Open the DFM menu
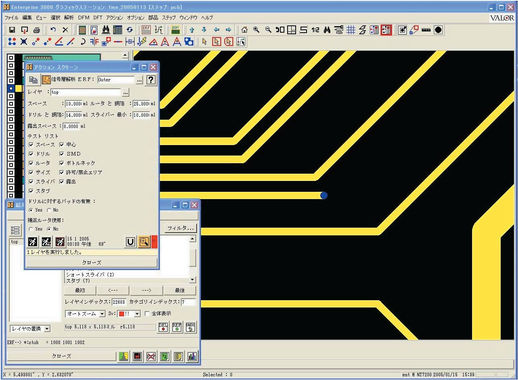This screenshot has width=518, height=380. (84, 17)
